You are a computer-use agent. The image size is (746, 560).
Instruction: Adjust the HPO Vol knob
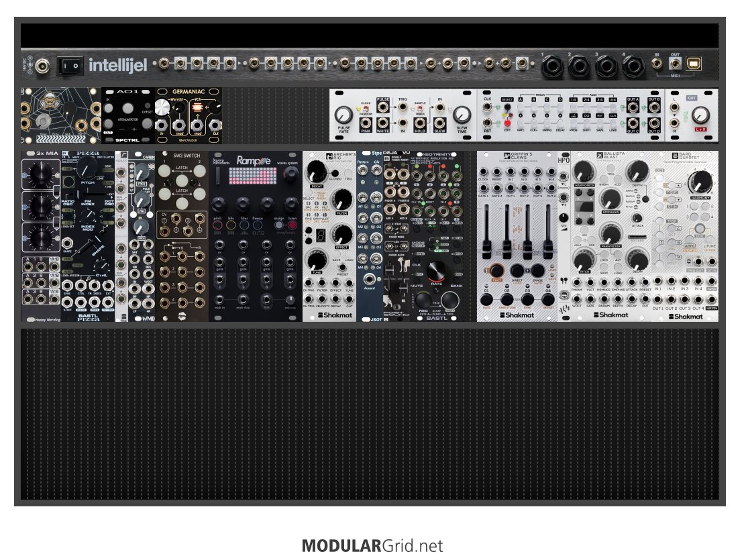[564, 218]
